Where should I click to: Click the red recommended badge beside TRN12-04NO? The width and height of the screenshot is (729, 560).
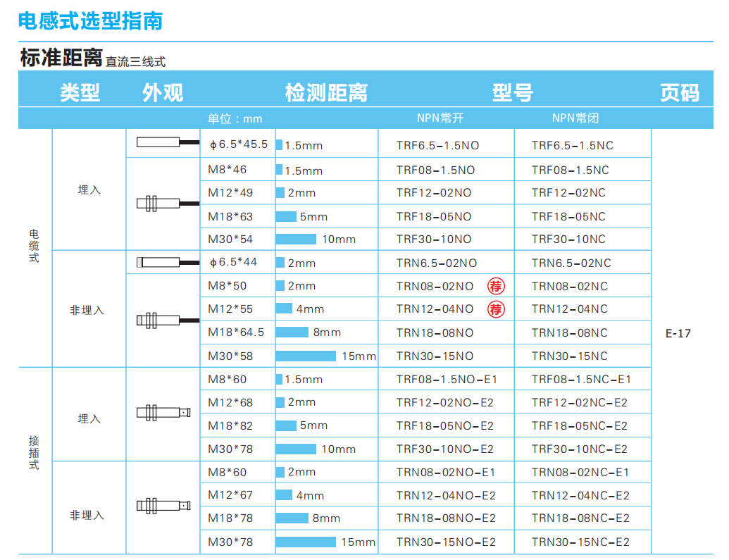click(x=497, y=309)
